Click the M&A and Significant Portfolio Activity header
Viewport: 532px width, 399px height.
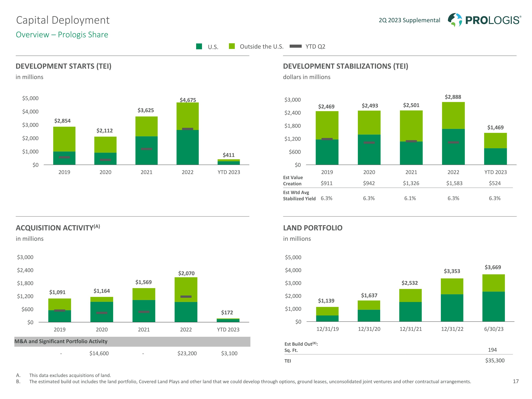tap(61, 341)
